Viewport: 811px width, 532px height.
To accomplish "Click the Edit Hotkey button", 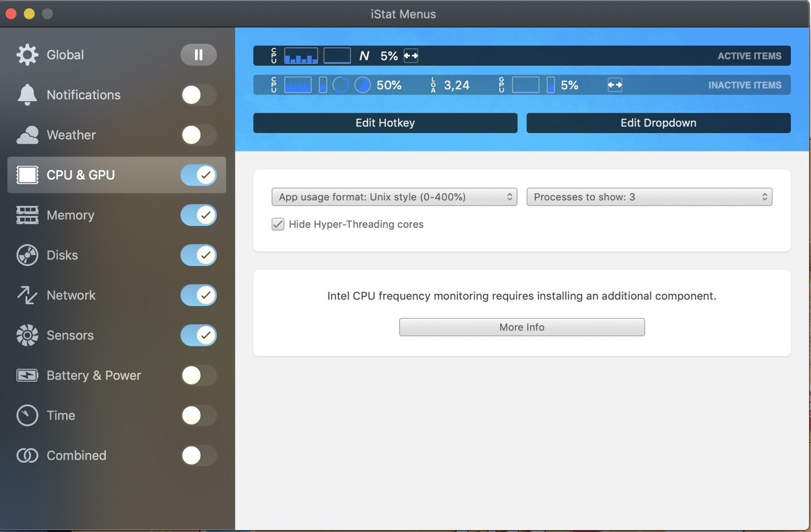I will point(385,123).
